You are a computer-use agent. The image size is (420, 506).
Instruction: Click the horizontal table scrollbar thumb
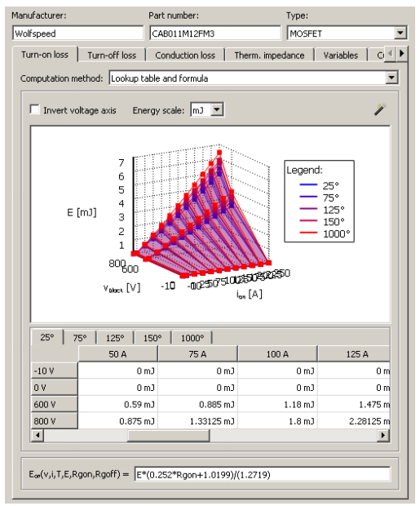tap(169, 435)
